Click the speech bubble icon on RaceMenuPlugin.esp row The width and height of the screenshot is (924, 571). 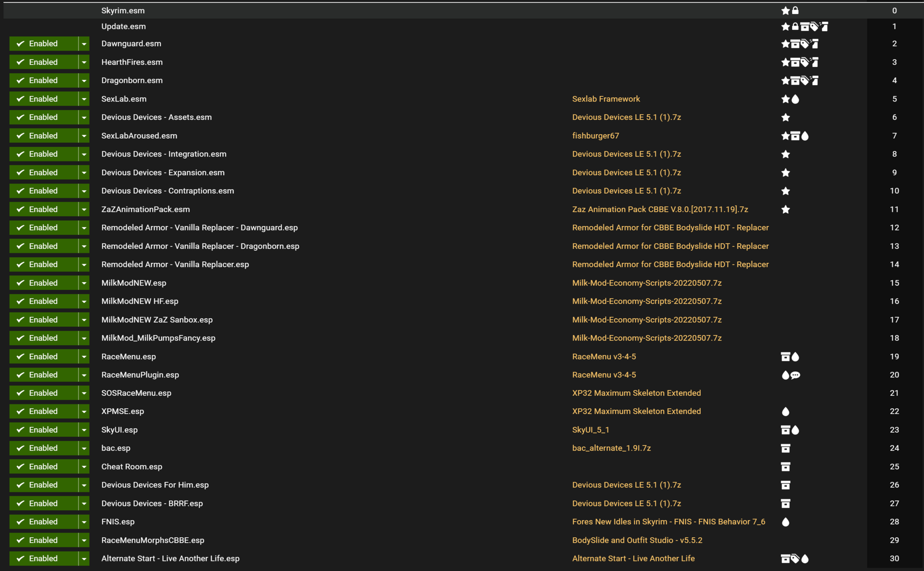tap(796, 375)
